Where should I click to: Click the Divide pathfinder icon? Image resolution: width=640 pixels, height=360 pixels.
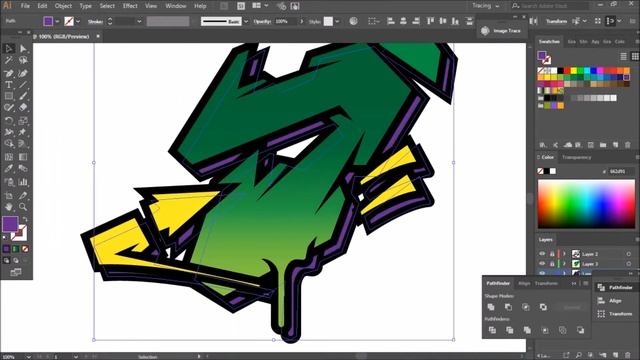[x=492, y=330]
